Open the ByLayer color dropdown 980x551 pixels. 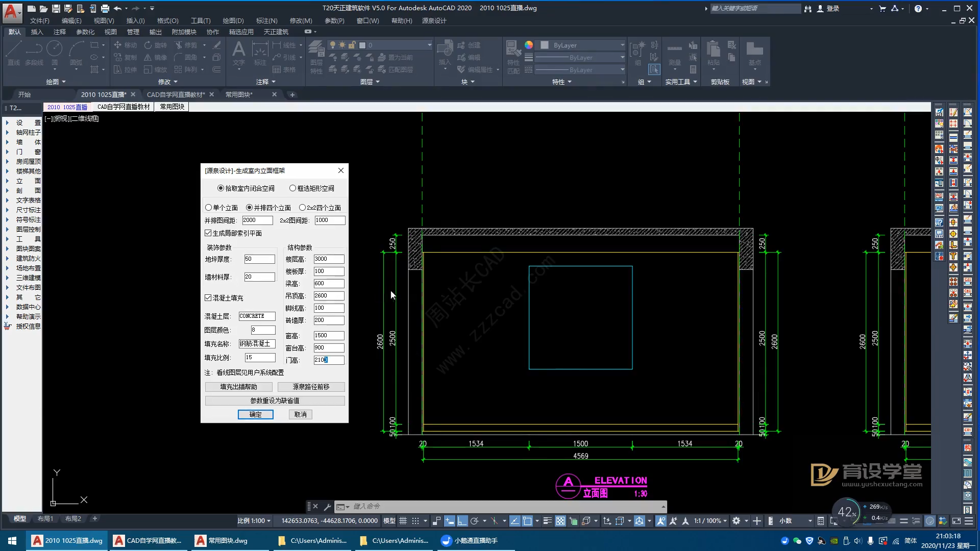click(622, 45)
